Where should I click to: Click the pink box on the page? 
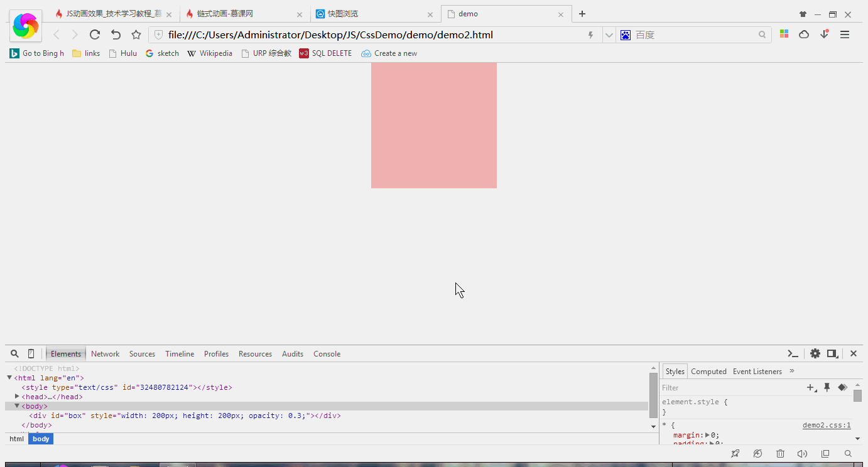(x=434, y=125)
